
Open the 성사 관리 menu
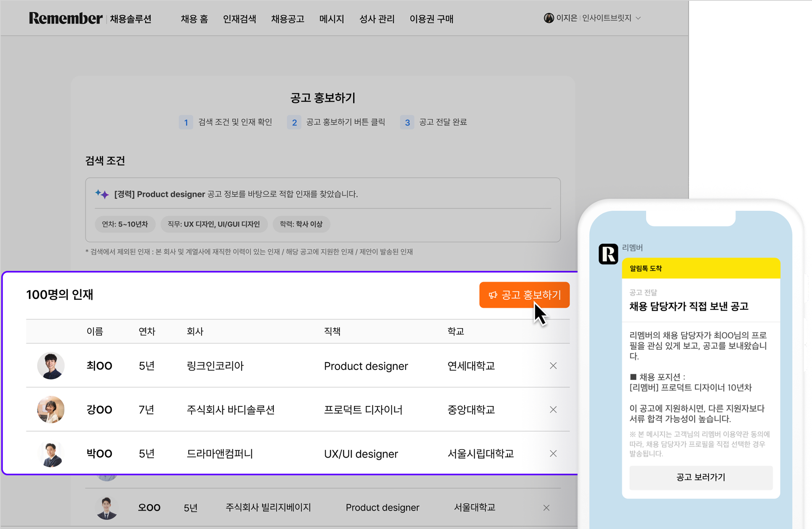coord(377,19)
